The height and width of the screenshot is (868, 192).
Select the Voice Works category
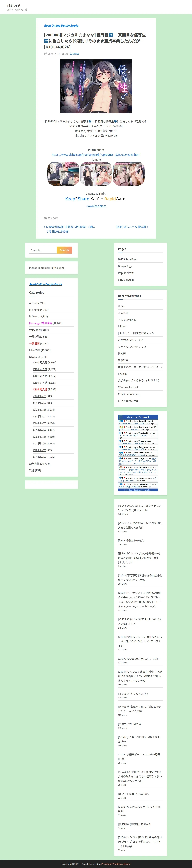36,330
